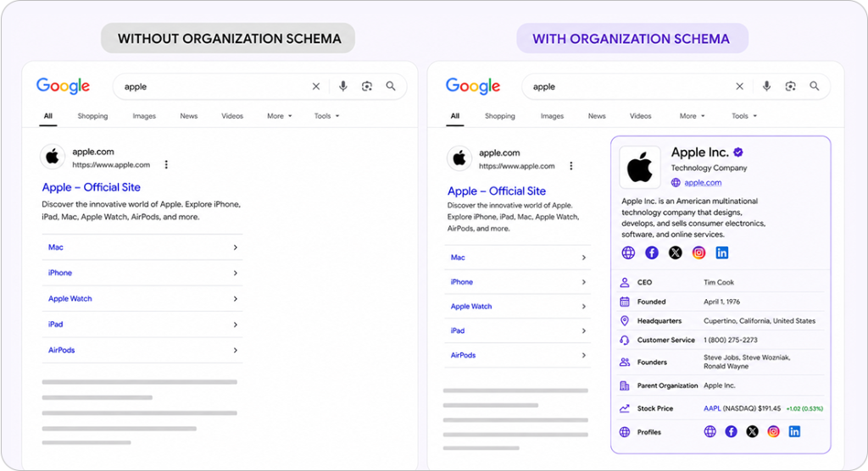Select the Shopping tab in right panel
Viewport: 868px width, 471px height.
(x=500, y=116)
